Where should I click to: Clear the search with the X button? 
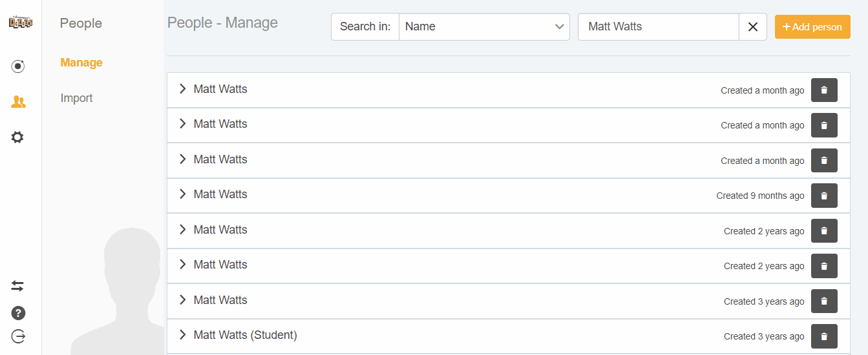[x=753, y=27]
